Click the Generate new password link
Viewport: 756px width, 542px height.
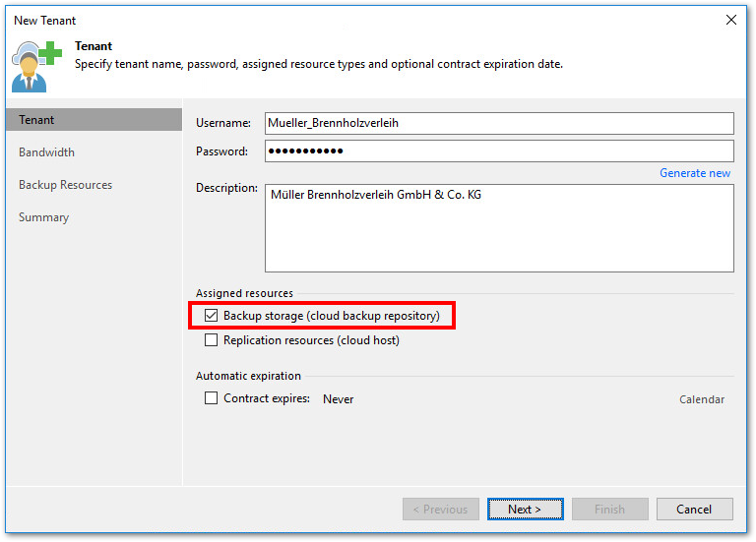[x=695, y=173]
